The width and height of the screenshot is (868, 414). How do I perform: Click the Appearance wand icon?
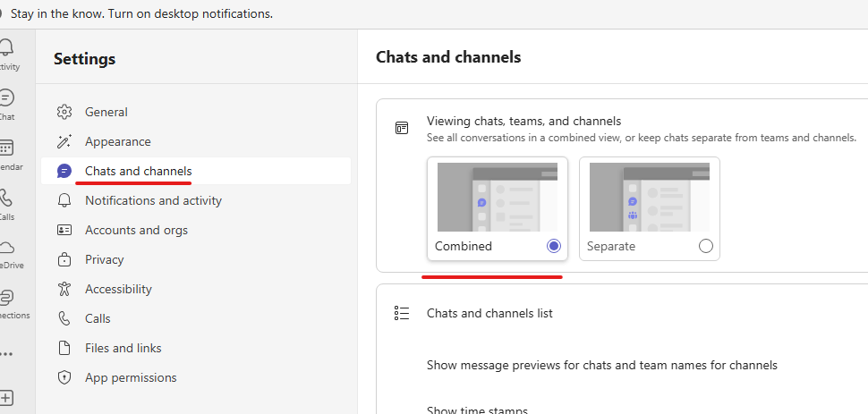[64, 141]
